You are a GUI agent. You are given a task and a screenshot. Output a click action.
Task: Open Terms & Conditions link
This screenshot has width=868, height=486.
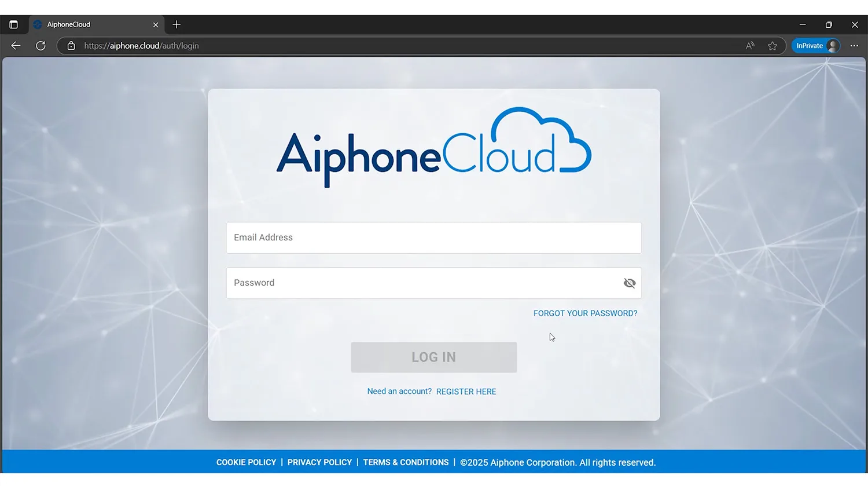tap(406, 462)
